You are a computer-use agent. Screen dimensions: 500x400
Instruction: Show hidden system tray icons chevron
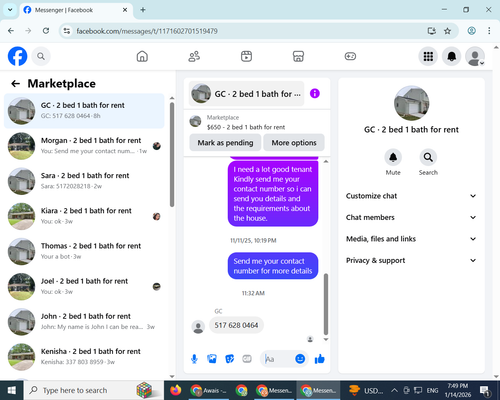pyautogui.click(x=394, y=390)
